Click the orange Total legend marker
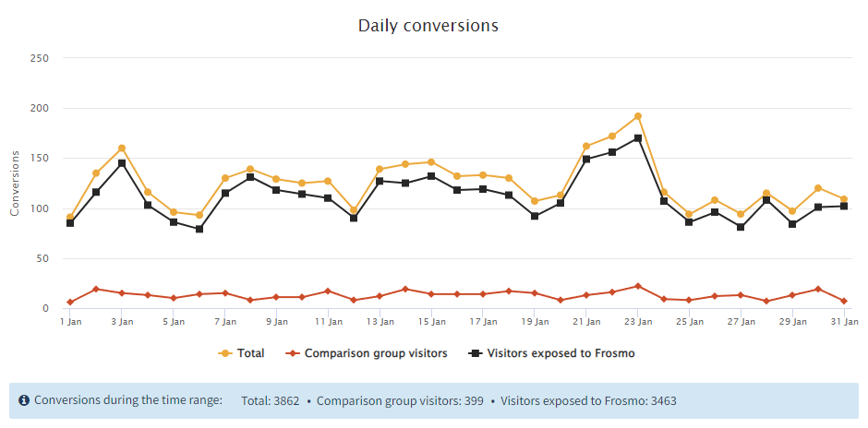868x428 pixels. click(x=224, y=353)
